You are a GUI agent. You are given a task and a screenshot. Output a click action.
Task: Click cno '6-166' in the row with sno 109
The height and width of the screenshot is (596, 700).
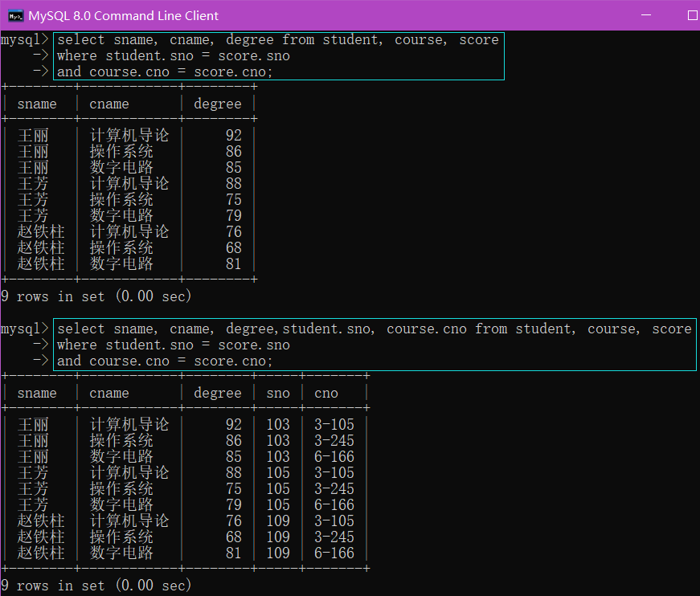point(334,553)
